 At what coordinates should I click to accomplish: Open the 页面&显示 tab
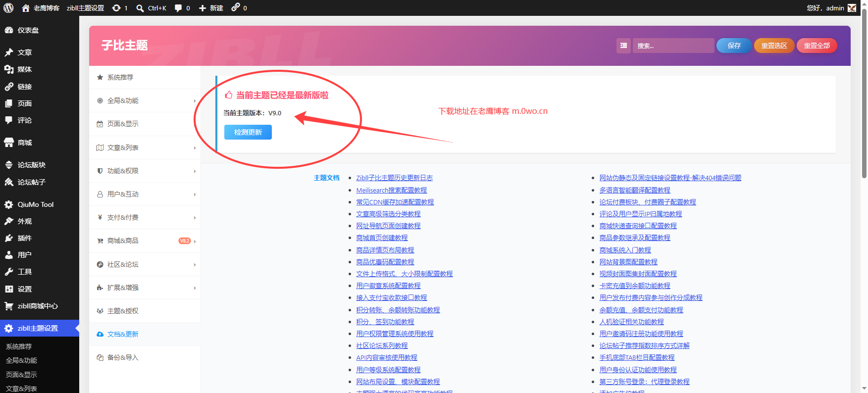click(145, 124)
